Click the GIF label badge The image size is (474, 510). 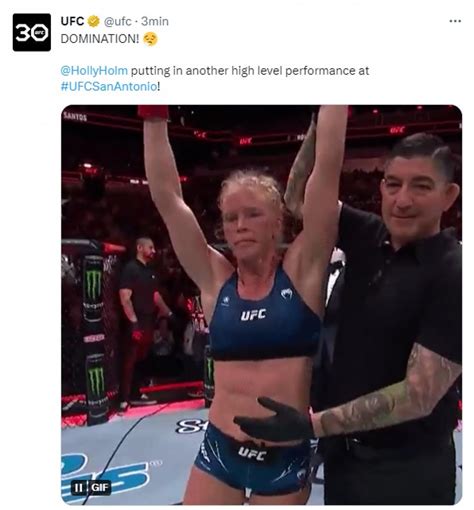(100, 488)
